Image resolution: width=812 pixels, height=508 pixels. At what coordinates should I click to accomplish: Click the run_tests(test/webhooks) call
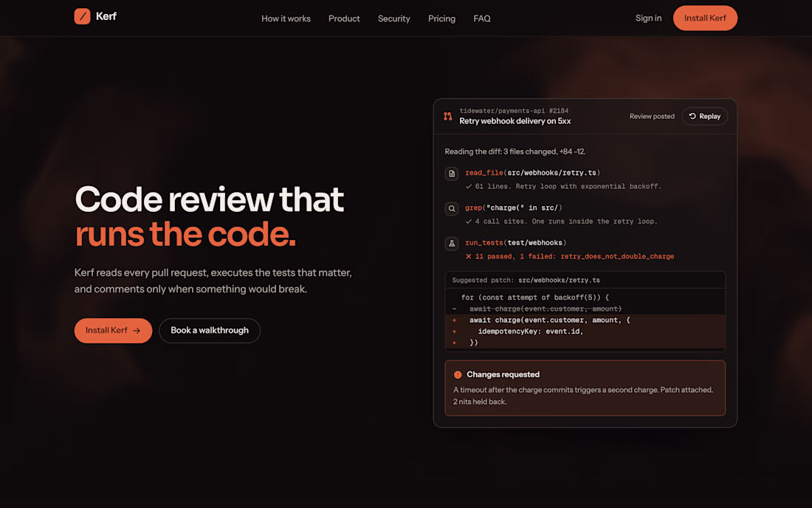point(515,243)
